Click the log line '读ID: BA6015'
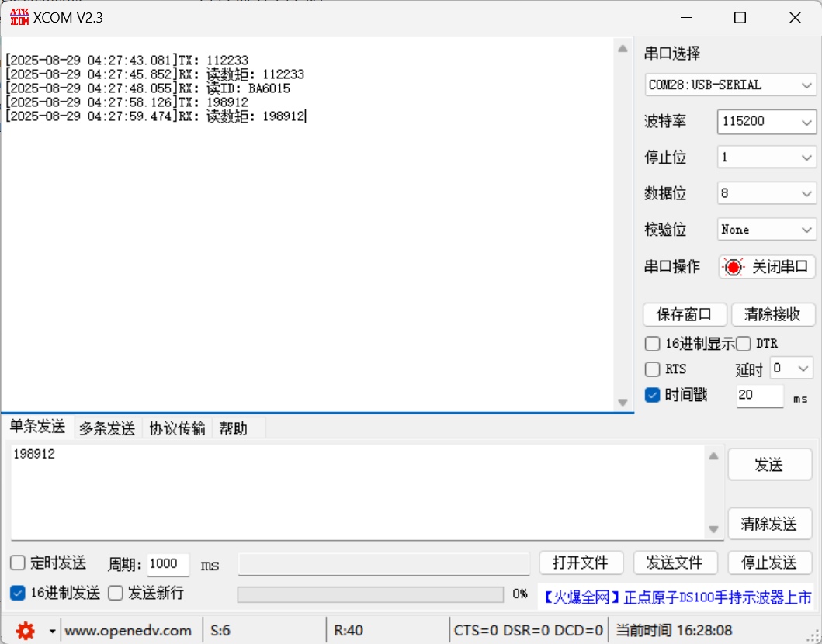822x644 pixels. pyautogui.click(x=147, y=88)
